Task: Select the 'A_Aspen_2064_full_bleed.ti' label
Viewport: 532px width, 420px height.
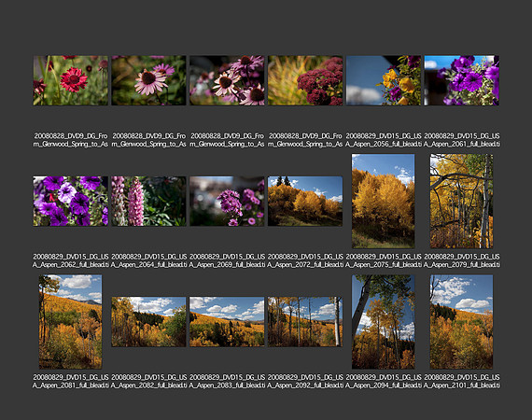Action: coord(148,265)
